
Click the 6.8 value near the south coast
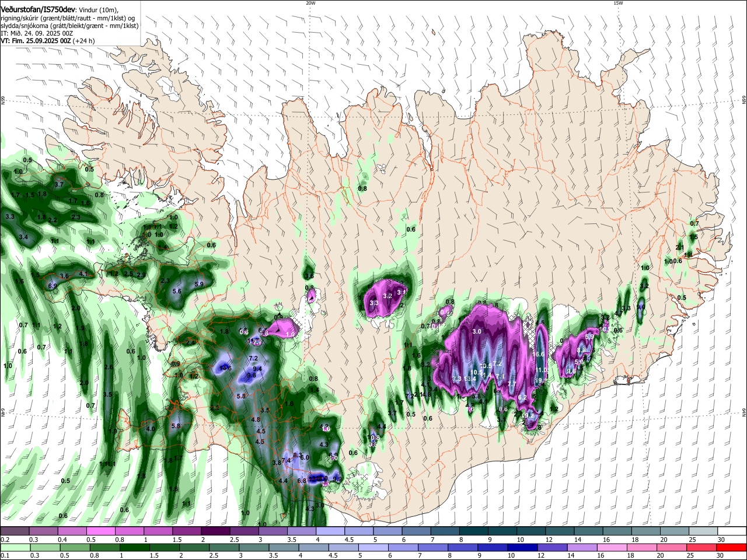coord(302,481)
